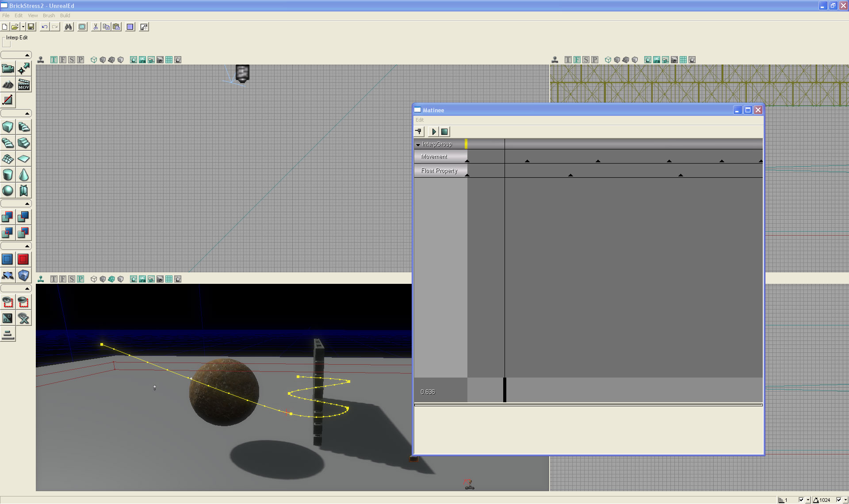Click the binoculars search toolbar icon
Screen dimensions: 849x504
pyautogui.click(x=68, y=27)
